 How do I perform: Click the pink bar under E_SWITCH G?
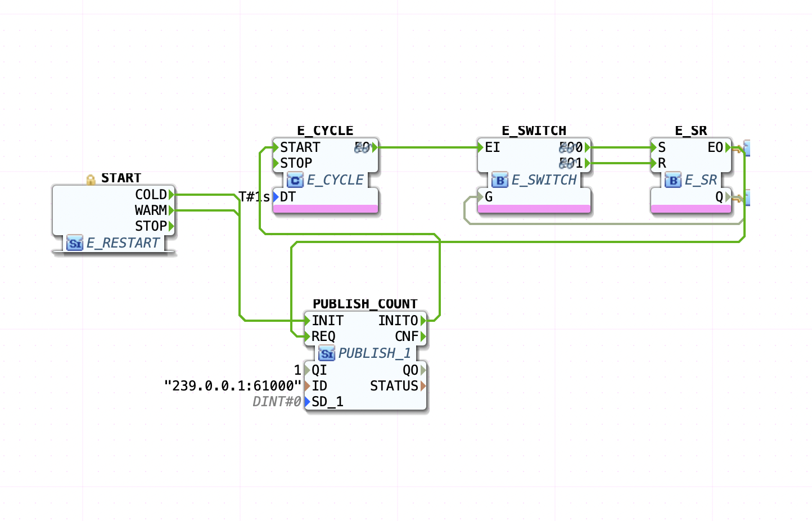point(534,209)
